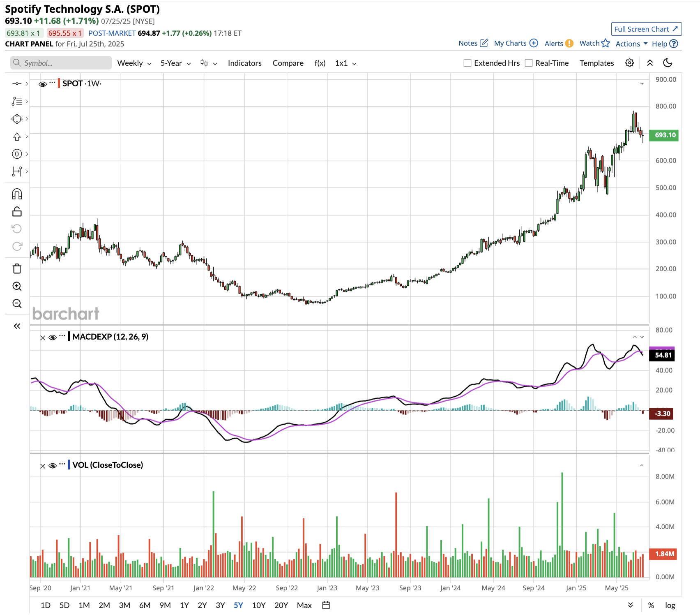
Task: Open the f(x) expressions button
Action: 320,63
